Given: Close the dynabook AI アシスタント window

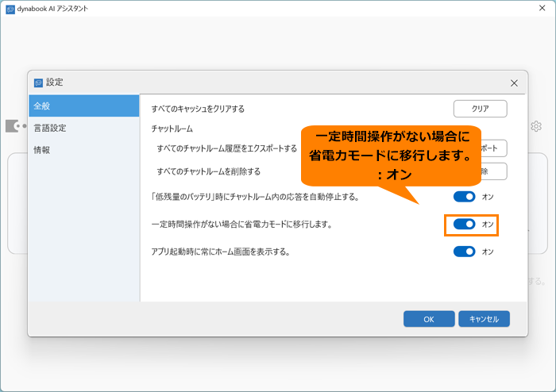Looking at the screenshot, I should 542,8.
